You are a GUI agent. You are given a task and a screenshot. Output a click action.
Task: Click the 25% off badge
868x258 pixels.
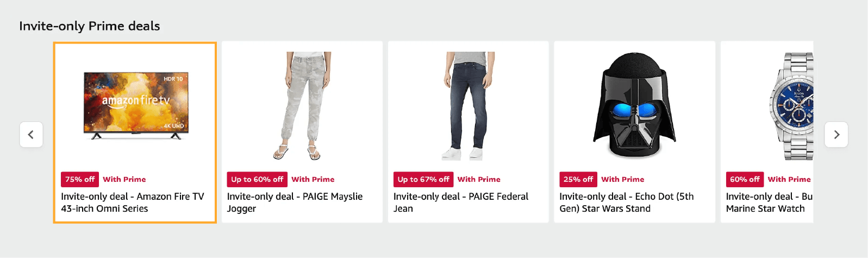(x=578, y=179)
